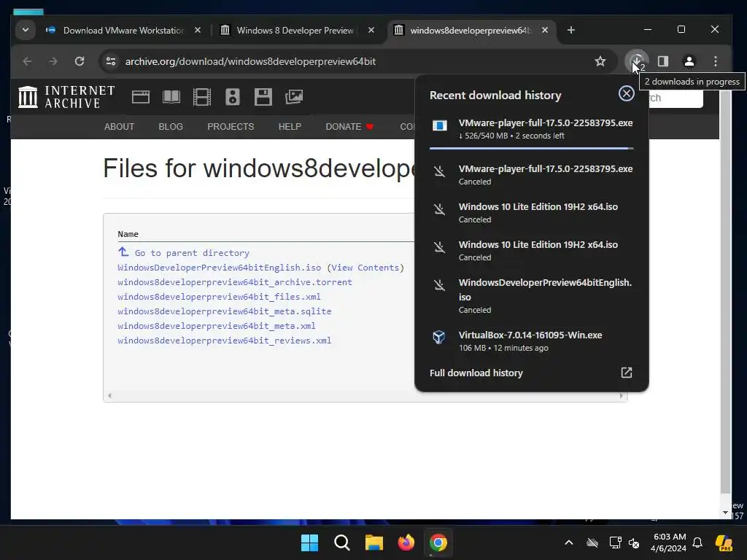
Task: Open windows8developerpreview64bit_files.xml link
Action: (x=219, y=297)
